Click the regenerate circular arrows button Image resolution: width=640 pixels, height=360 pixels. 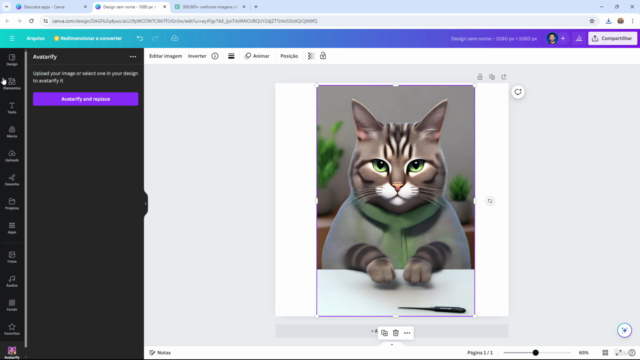click(518, 92)
